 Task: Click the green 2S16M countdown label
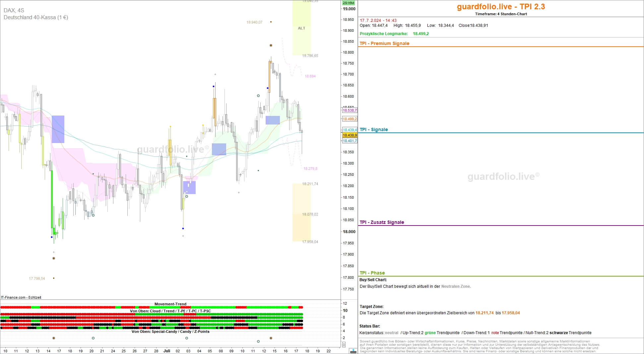click(x=348, y=3)
